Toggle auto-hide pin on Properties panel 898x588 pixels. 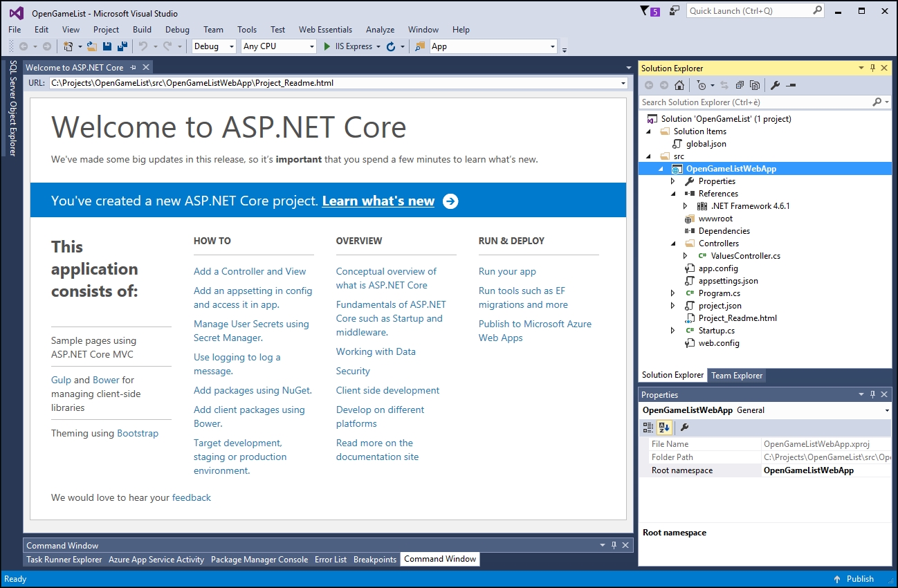click(872, 394)
